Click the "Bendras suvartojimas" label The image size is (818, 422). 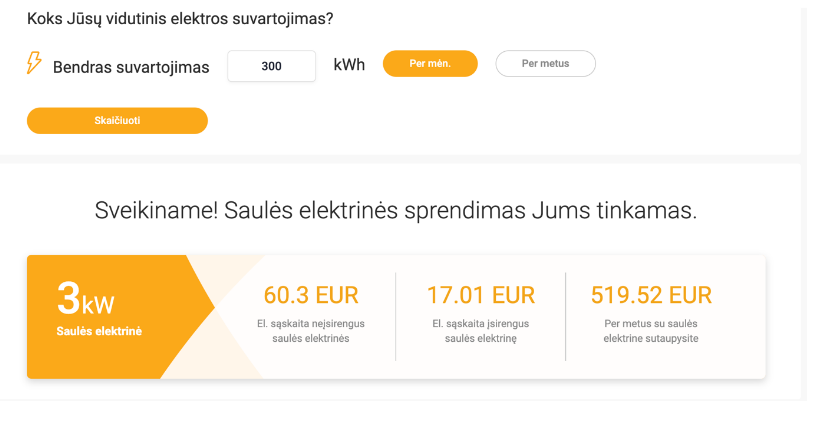point(131,67)
